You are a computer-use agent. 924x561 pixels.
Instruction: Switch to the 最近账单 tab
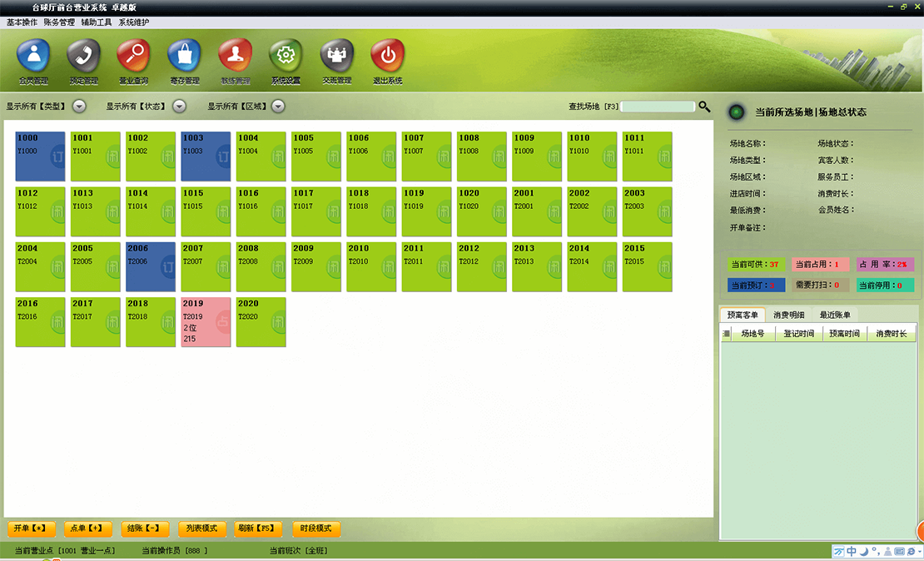(834, 315)
